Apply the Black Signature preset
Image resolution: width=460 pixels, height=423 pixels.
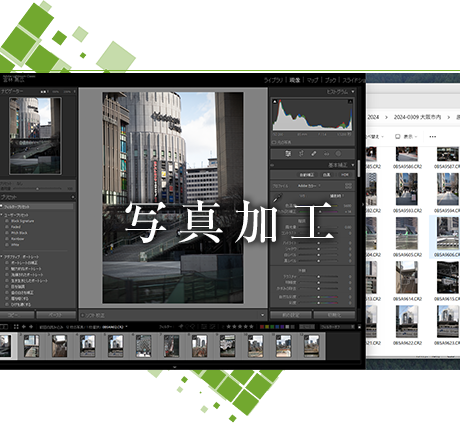22,221
